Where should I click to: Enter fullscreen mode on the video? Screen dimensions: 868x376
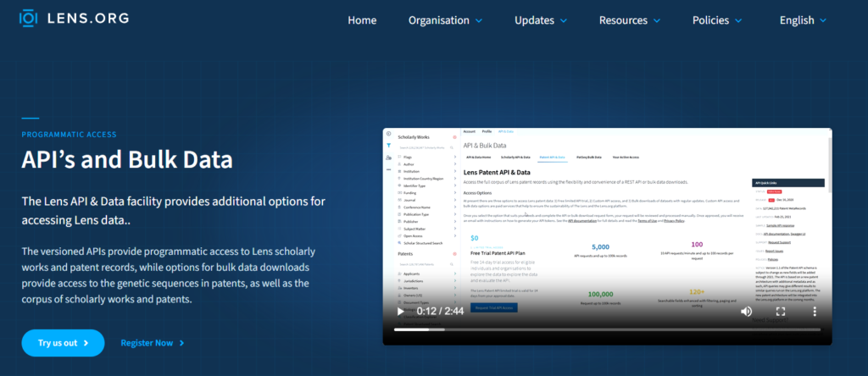tap(781, 312)
